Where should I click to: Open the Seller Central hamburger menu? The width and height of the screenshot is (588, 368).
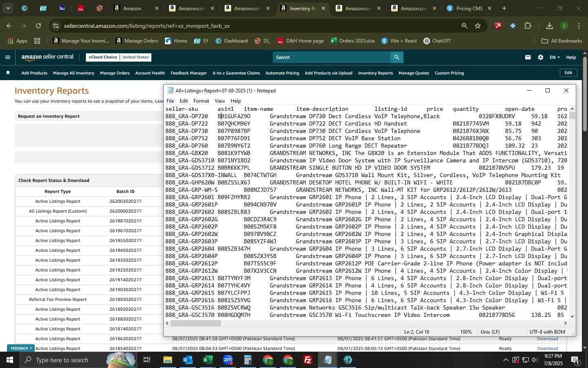(7, 57)
